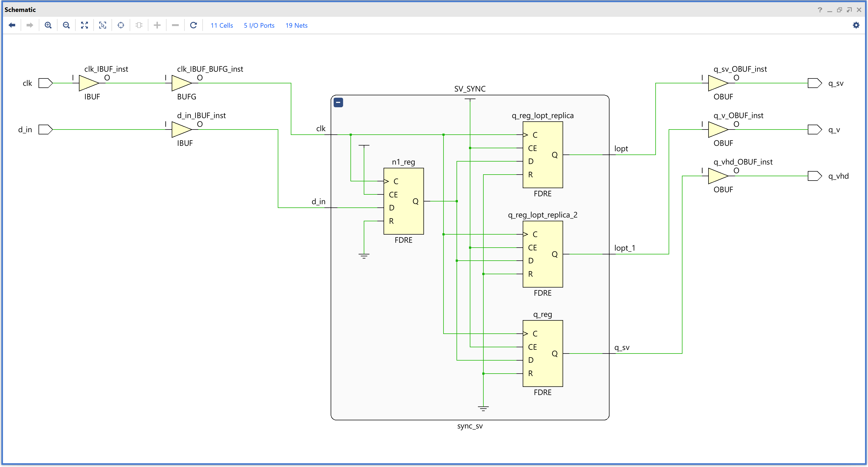868x467 pixels.
Task: Click the back arrow navigation icon
Action: pyautogui.click(x=12, y=25)
